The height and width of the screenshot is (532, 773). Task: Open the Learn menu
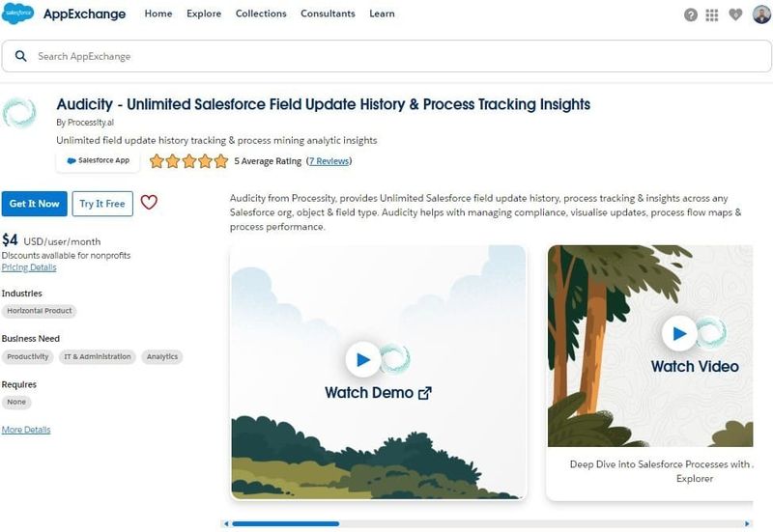click(x=382, y=14)
